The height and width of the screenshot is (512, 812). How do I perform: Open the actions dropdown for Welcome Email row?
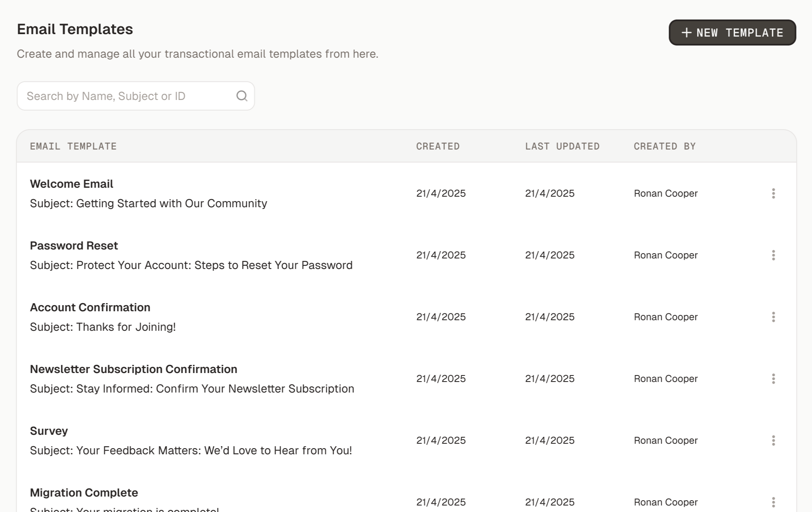[773, 193]
